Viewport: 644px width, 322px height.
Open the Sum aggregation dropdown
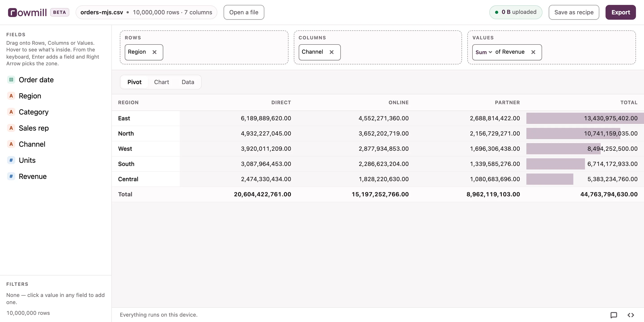tap(483, 52)
